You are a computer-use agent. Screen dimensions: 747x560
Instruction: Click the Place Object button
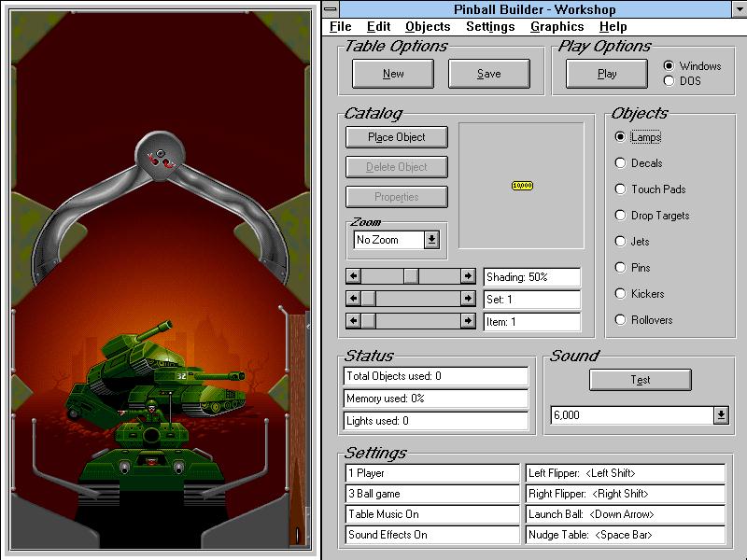click(396, 137)
